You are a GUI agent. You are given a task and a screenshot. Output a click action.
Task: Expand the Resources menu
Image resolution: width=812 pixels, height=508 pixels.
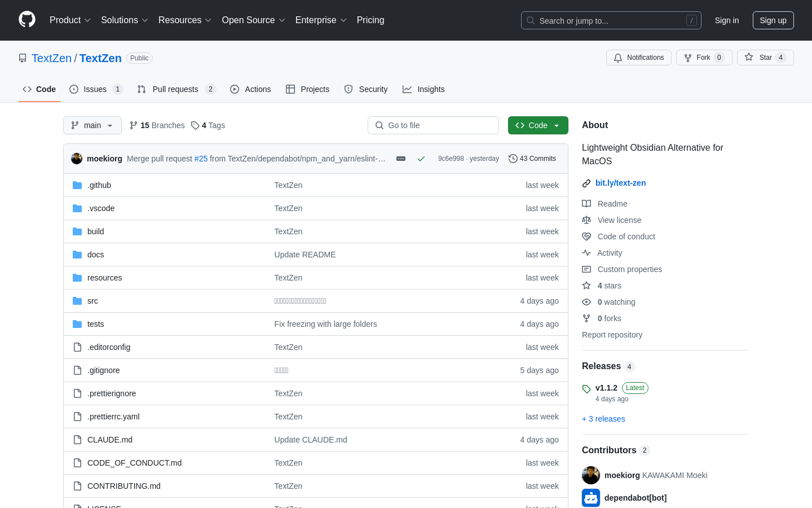pos(185,20)
